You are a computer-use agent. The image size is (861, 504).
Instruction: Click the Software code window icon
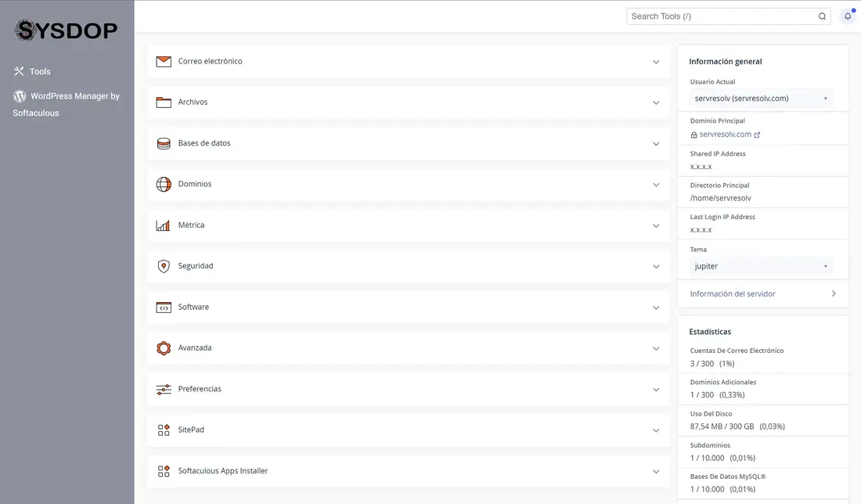(164, 308)
